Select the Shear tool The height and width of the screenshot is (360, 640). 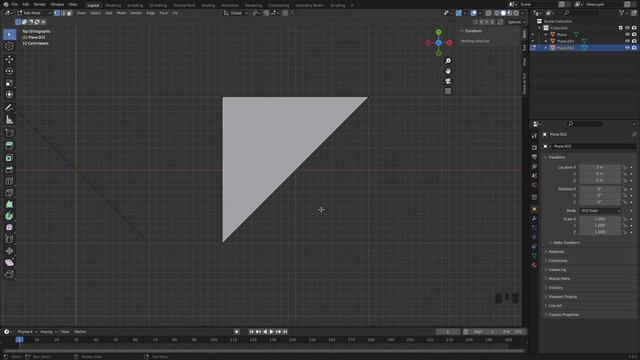[x=9, y=263]
